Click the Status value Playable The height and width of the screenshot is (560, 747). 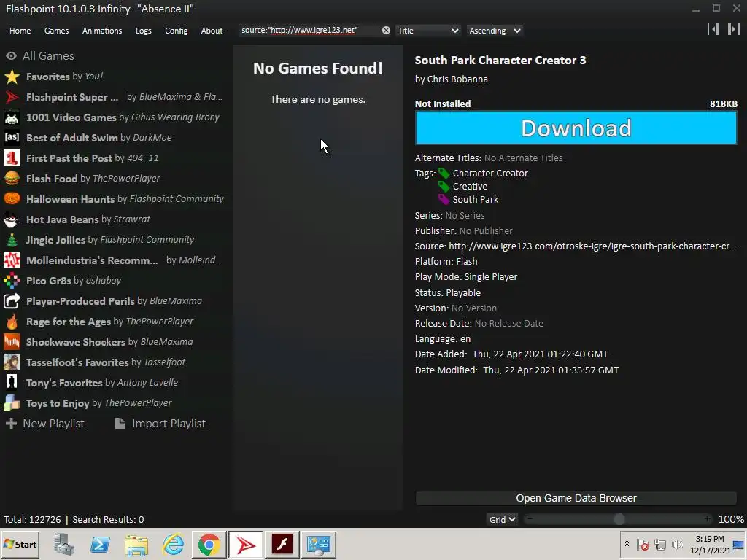coord(463,293)
